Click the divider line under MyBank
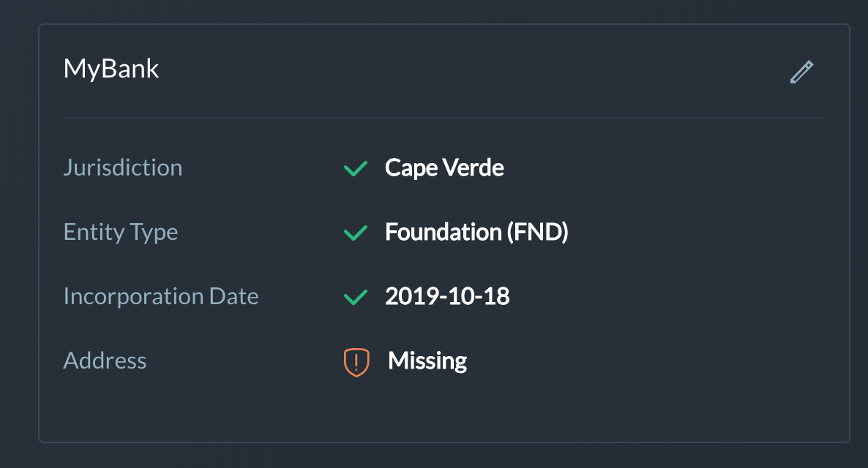 click(x=444, y=117)
